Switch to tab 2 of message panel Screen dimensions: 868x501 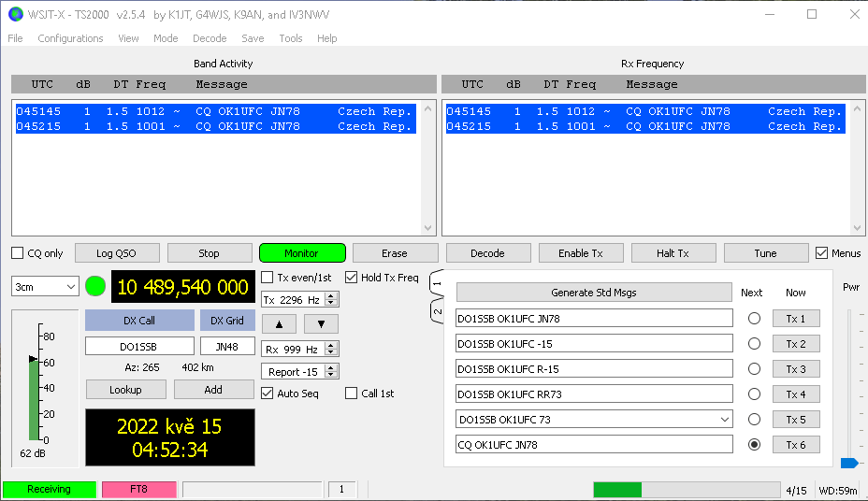tap(436, 311)
